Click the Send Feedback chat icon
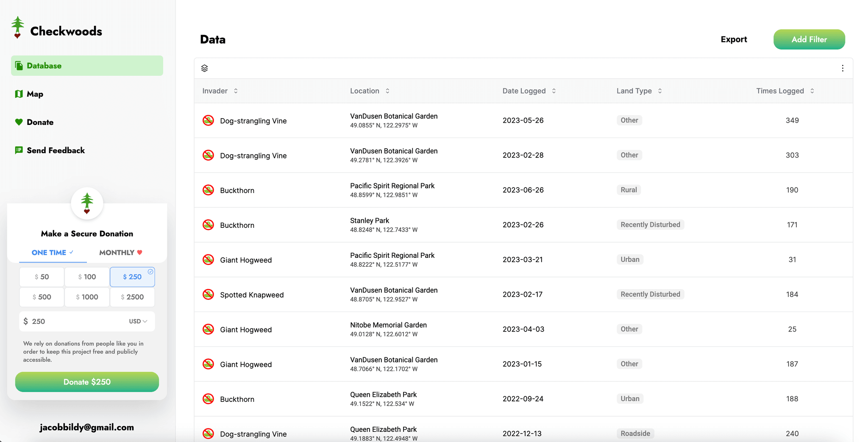This screenshot has height=442, width=868. pos(19,150)
